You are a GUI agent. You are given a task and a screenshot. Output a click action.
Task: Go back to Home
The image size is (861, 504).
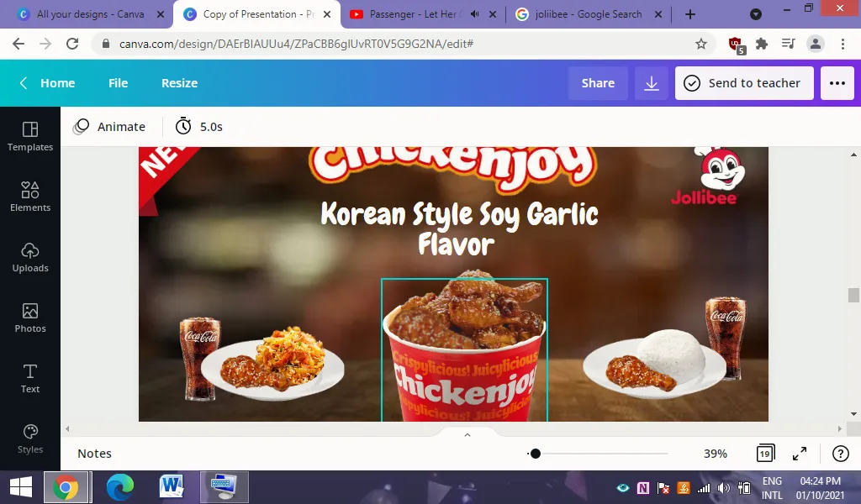pyautogui.click(x=47, y=83)
